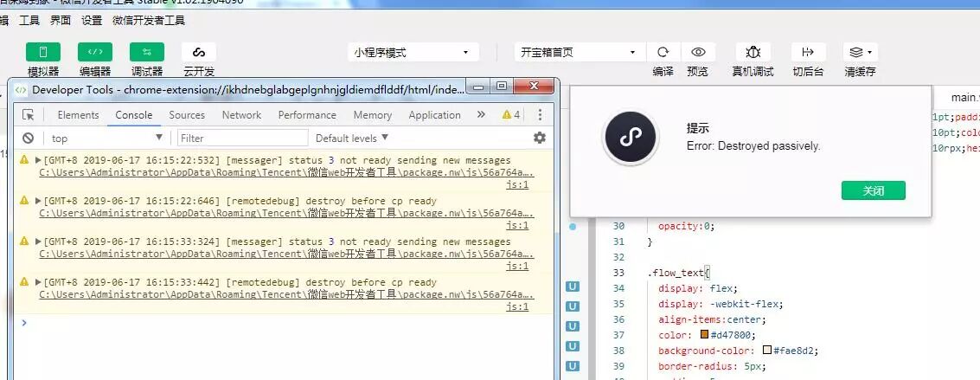
Task: Switch to the Elements tab
Action: click(x=78, y=115)
